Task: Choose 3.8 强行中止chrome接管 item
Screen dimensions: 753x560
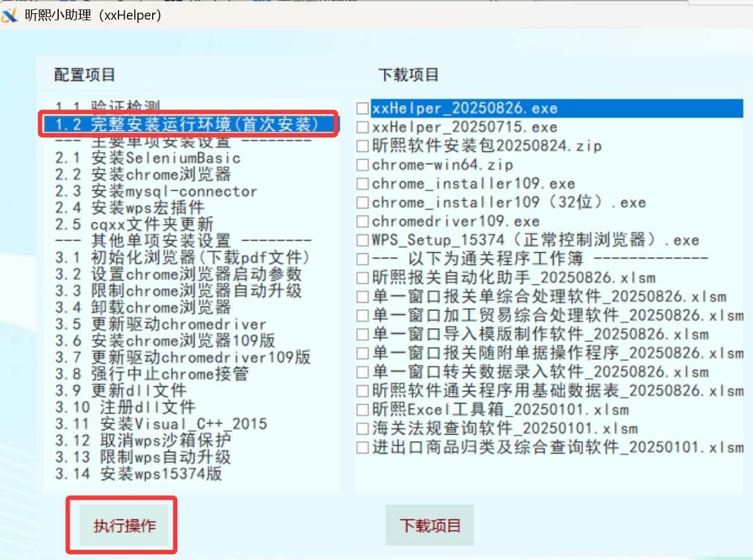Action: (x=151, y=374)
